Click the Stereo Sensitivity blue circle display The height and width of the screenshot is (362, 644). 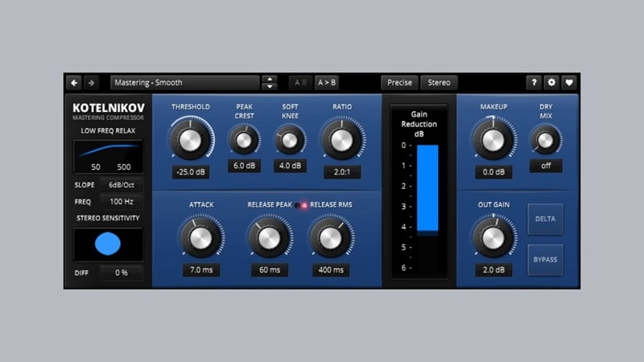coord(108,245)
